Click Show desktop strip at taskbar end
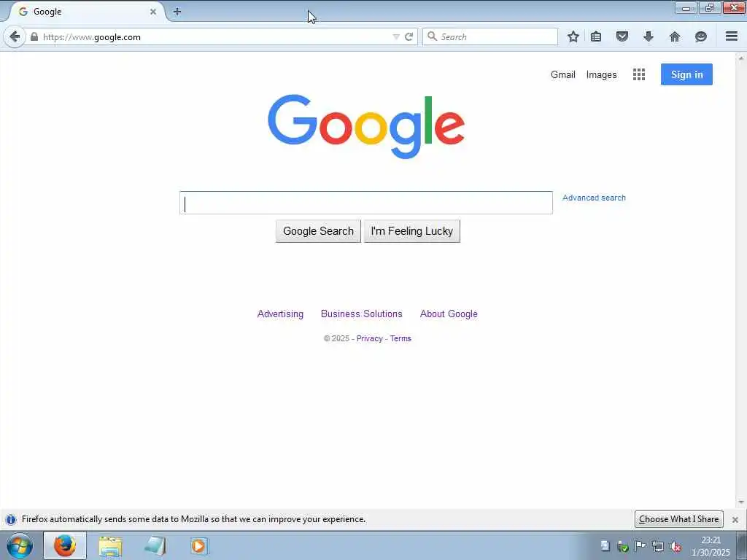 742,545
